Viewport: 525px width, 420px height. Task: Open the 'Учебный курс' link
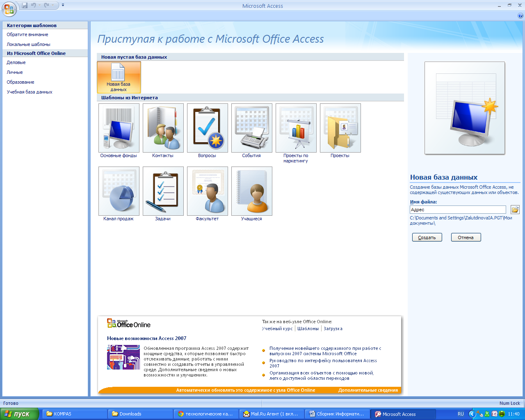tap(277, 329)
